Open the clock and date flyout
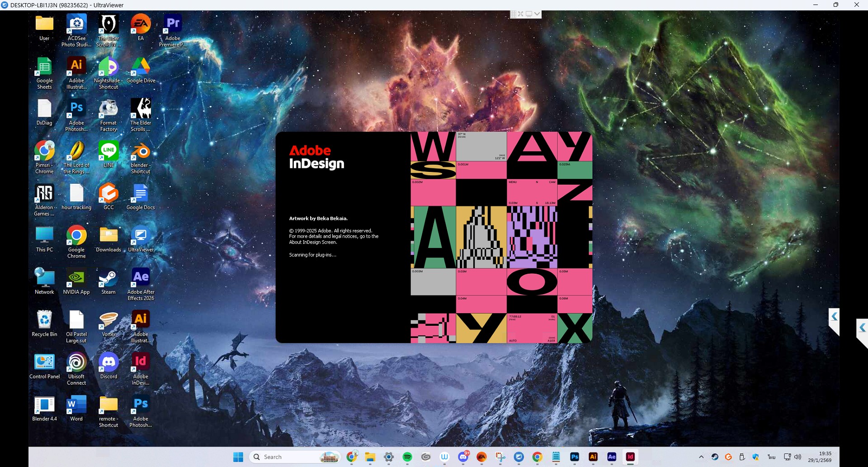 click(820, 457)
